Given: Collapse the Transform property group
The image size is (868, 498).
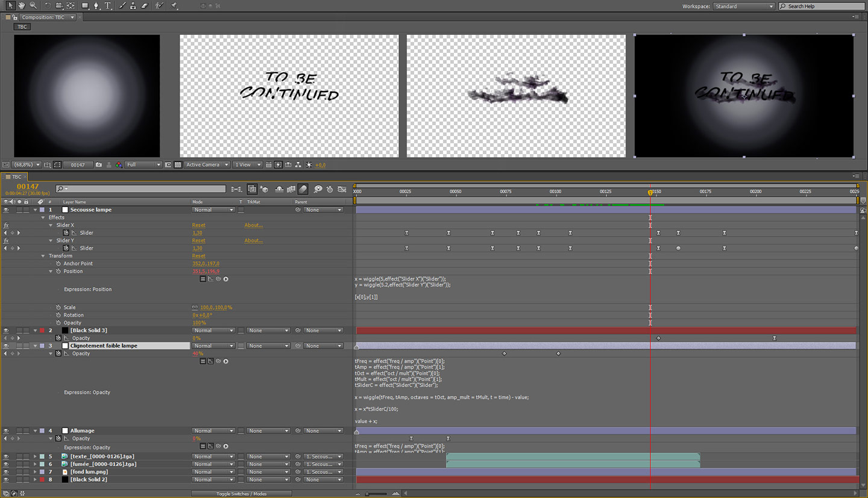Looking at the screenshot, I should (x=43, y=256).
